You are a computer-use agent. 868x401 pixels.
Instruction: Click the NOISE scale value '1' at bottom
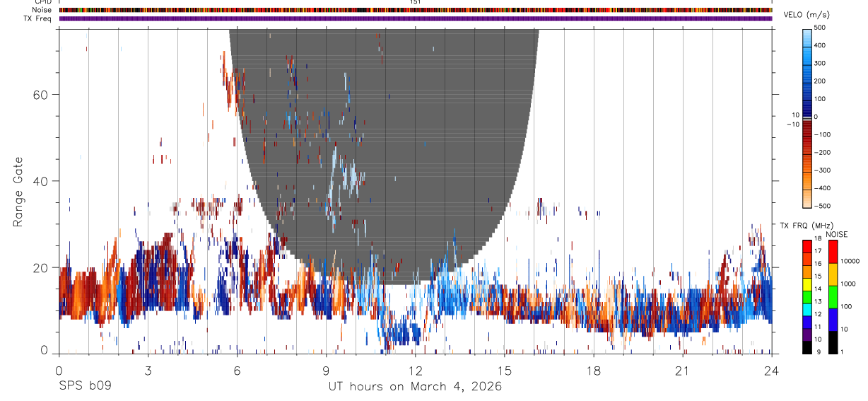tap(843, 351)
